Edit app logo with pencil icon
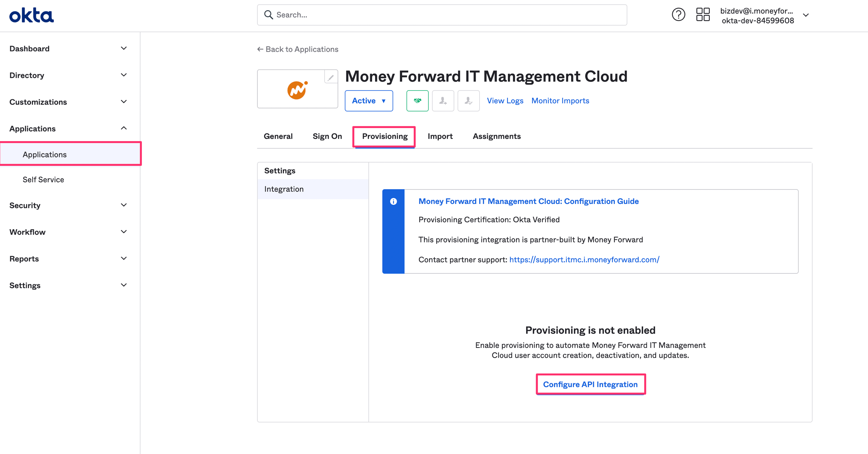 (x=331, y=77)
